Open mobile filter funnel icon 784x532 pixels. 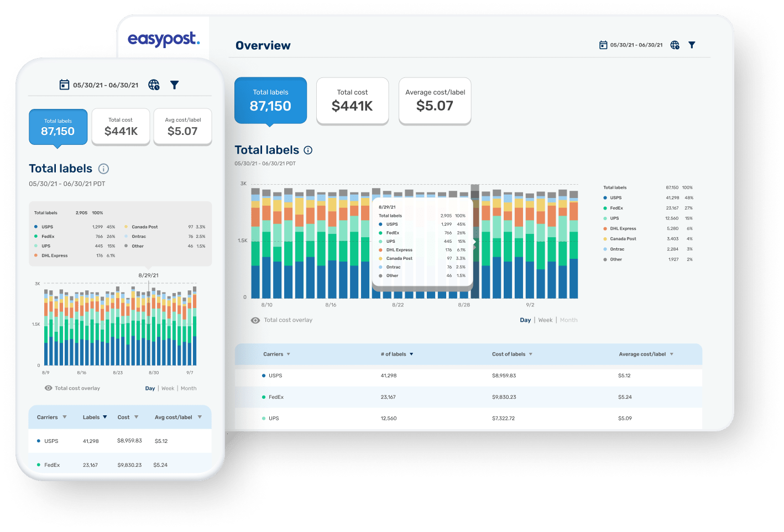174,85
